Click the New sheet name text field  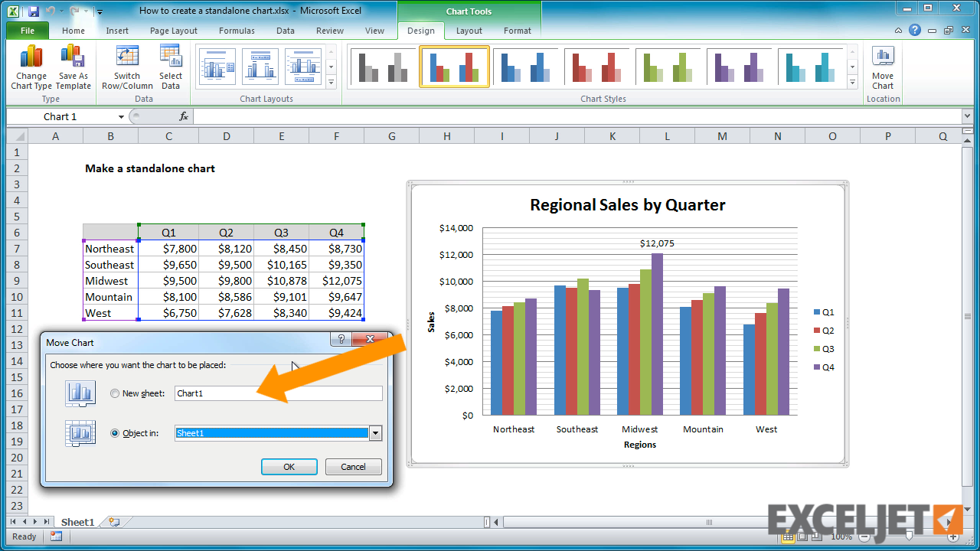pos(278,393)
